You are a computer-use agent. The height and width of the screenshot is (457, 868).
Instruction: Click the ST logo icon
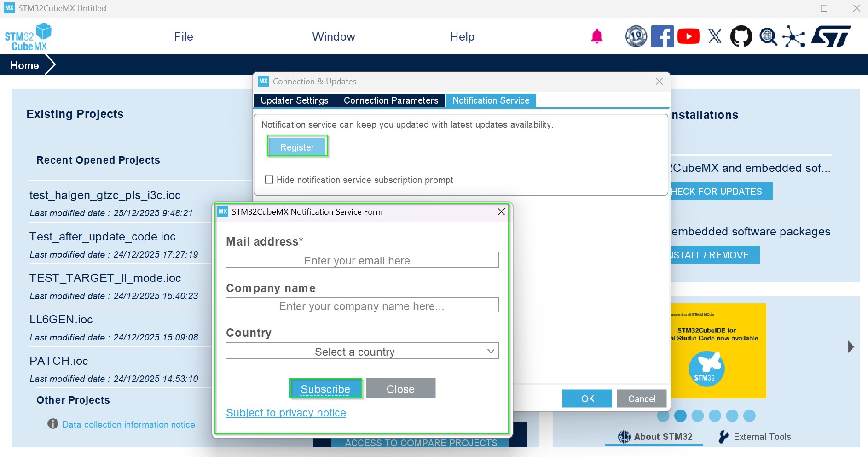pos(831,36)
